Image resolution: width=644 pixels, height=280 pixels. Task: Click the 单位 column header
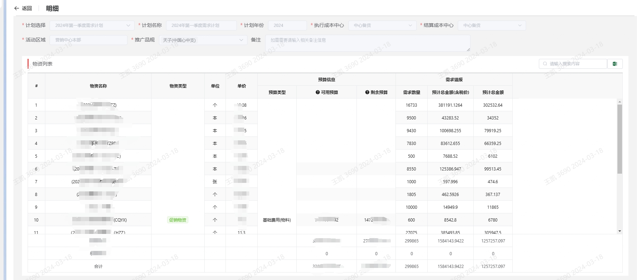point(215,86)
